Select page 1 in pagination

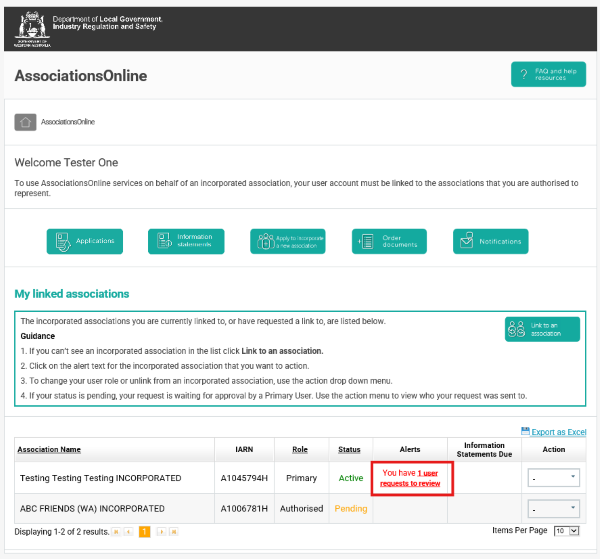[144, 532]
